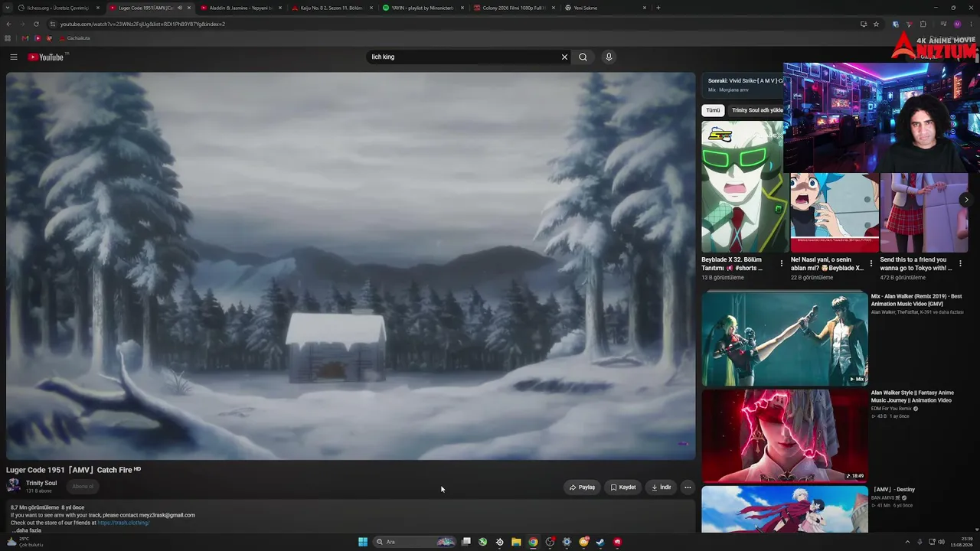980x551 pixels.
Task: Click the '[AMV] - Destiny' video title
Action: [x=893, y=490]
